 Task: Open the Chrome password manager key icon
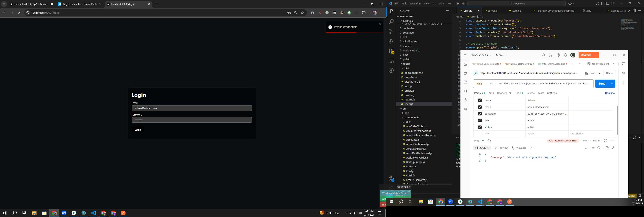(289, 13)
